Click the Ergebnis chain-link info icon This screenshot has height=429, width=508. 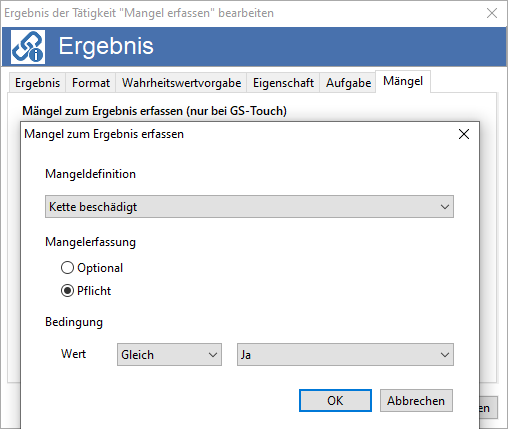(28, 47)
